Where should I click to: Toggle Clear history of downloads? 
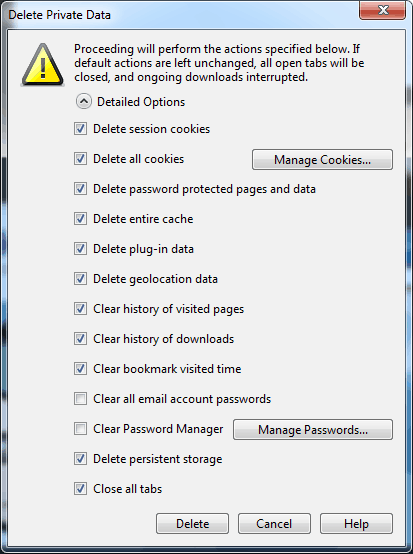[x=81, y=339]
